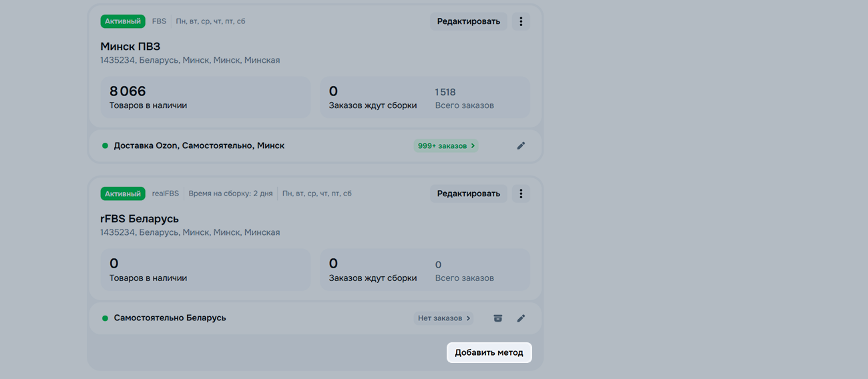Click the Активный badge on Минск ПВЗ
Image resolution: width=868 pixels, height=379 pixels.
pos(123,21)
